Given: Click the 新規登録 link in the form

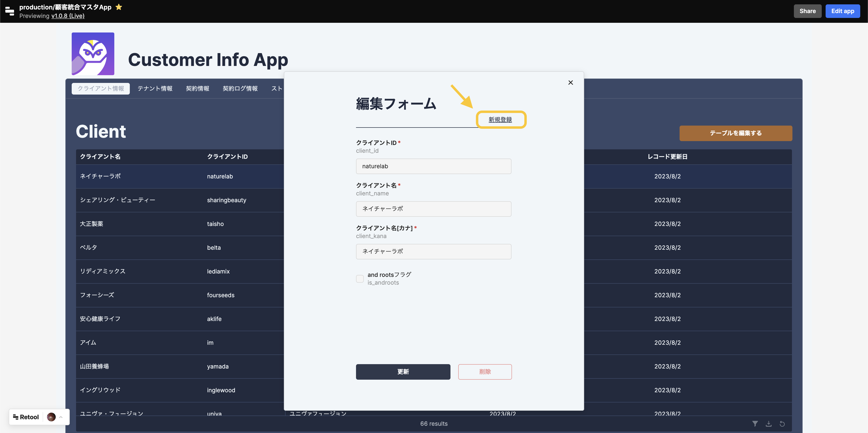Looking at the screenshot, I should coord(500,119).
